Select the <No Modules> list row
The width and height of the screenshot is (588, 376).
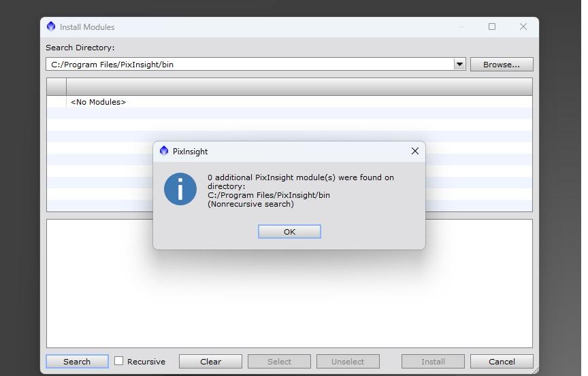click(x=99, y=102)
